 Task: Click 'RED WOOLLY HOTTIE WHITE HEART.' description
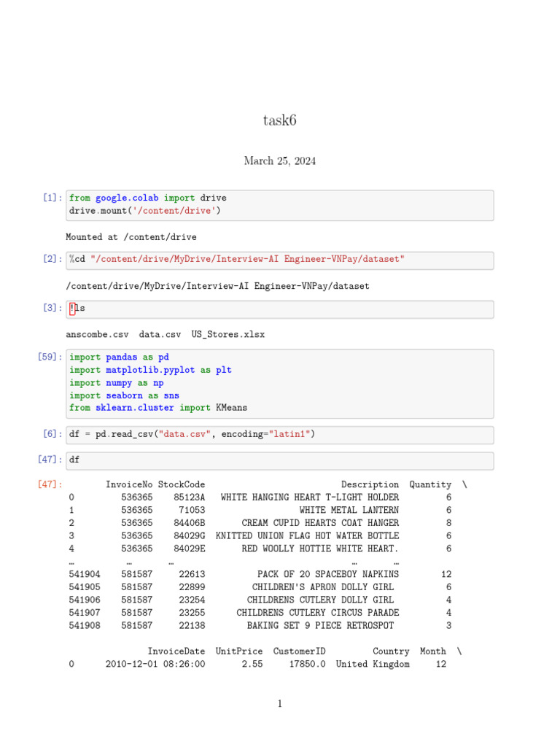click(321, 549)
